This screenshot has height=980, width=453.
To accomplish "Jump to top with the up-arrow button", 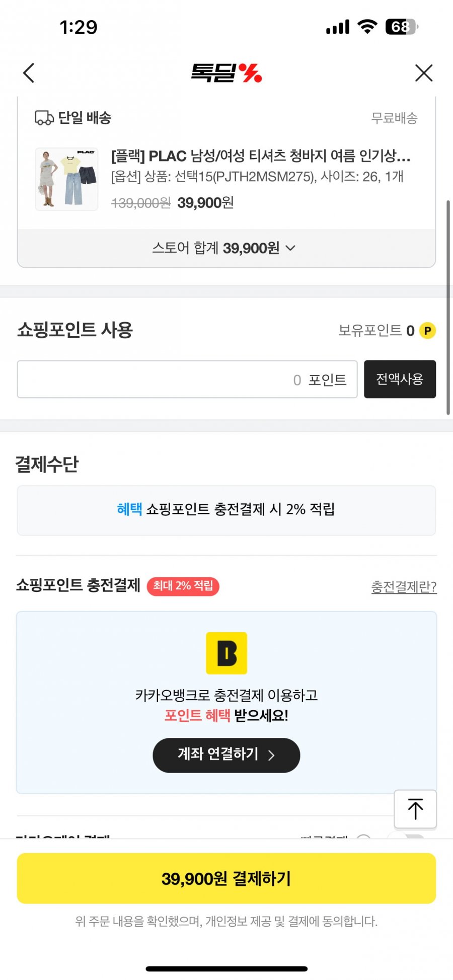I will coord(415,809).
